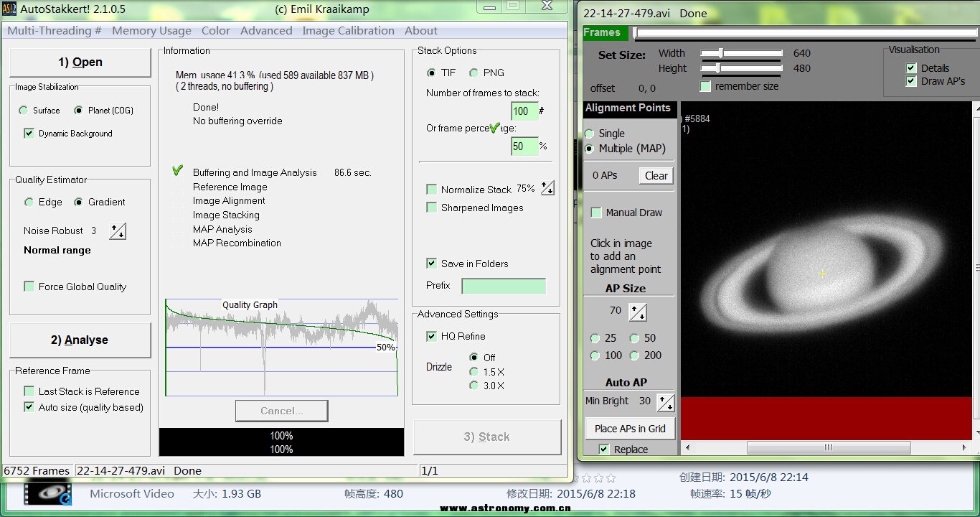
Task: Click the Cancel... button
Action: click(281, 411)
